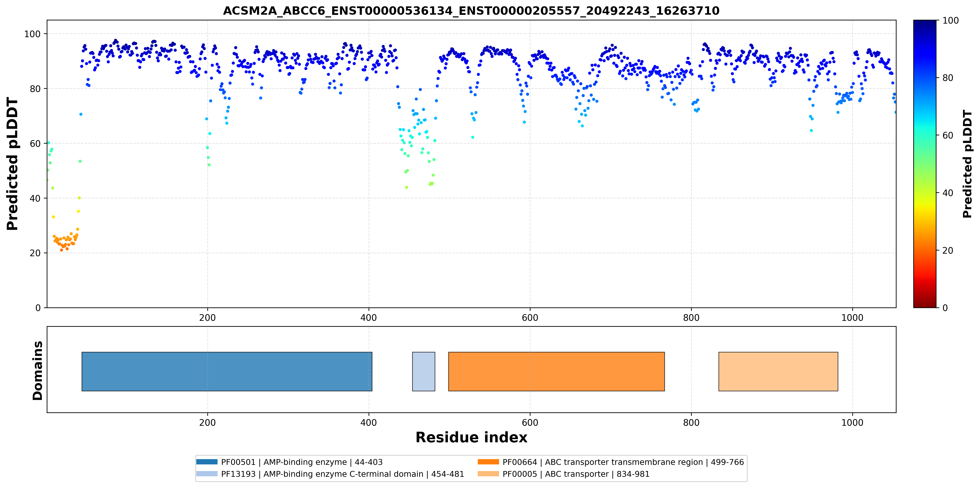Select the light blue AMP-binding C-terminal domain bar
980x488 pixels.
423,371
